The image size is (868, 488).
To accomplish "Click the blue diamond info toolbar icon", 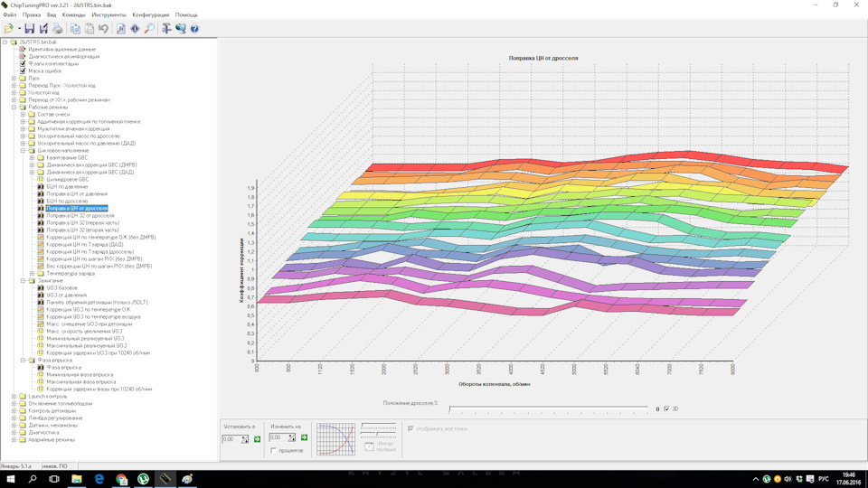I will 135,29.
